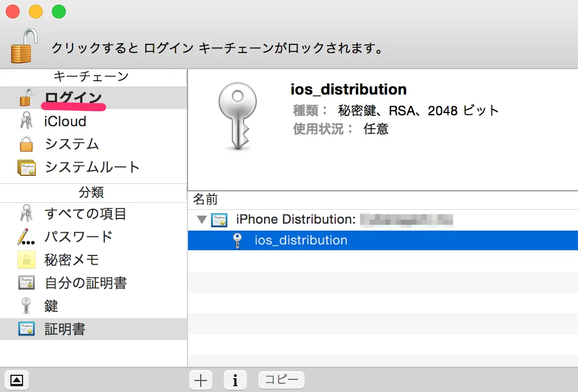
Task: Click the large silver key preview image
Action: 238,116
